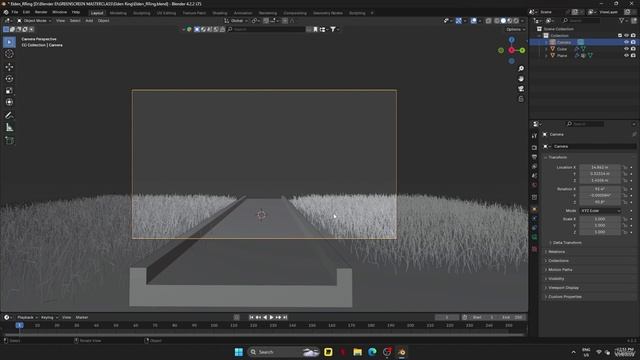The height and width of the screenshot is (360, 640).
Task: Click the Scale X value field
Action: [x=600, y=219]
